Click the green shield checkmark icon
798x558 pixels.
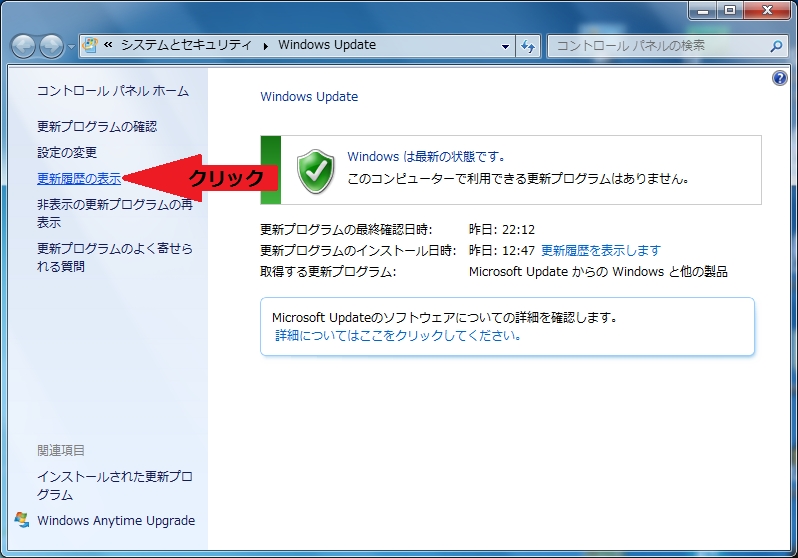[x=316, y=172]
